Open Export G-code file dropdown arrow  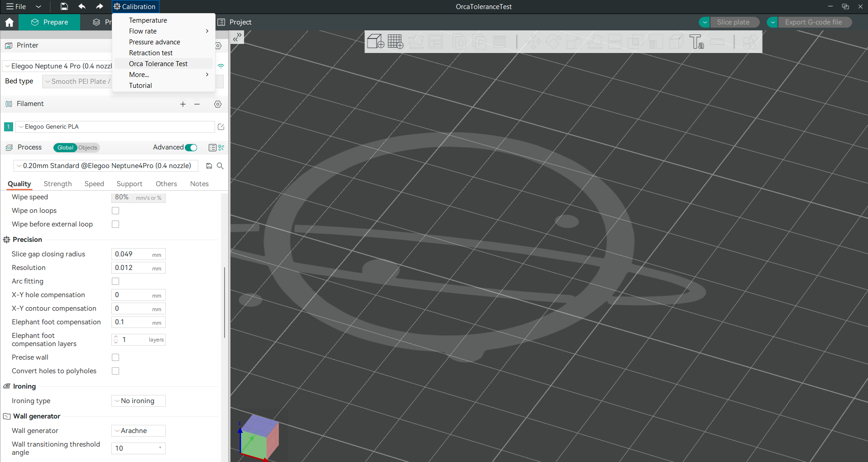[x=773, y=22]
